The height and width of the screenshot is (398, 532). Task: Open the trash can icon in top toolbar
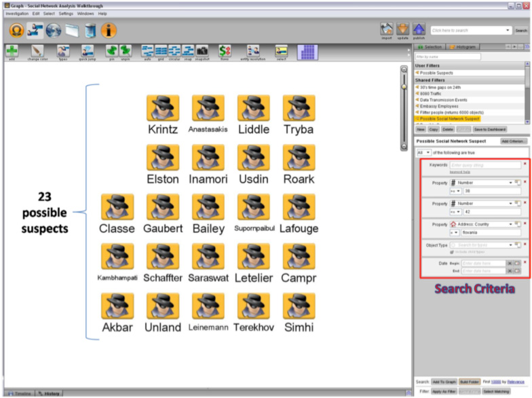point(90,30)
